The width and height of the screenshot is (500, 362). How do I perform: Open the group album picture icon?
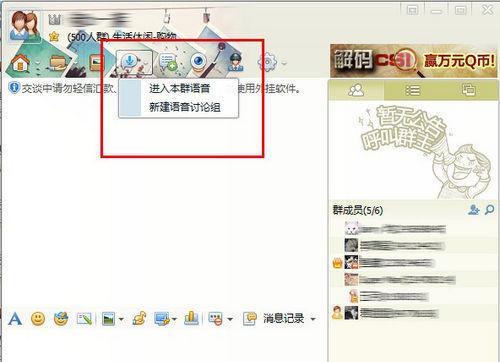(x=97, y=63)
